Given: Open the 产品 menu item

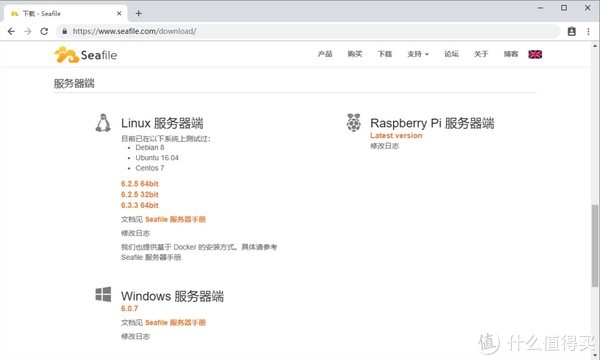Looking at the screenshot, I should click(325, 54).
